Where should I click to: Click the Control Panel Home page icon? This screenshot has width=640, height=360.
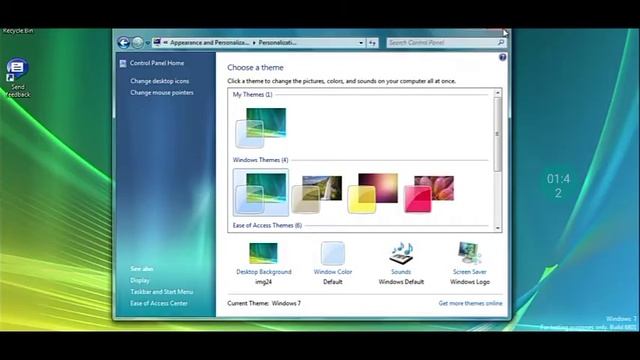(123, 63)
